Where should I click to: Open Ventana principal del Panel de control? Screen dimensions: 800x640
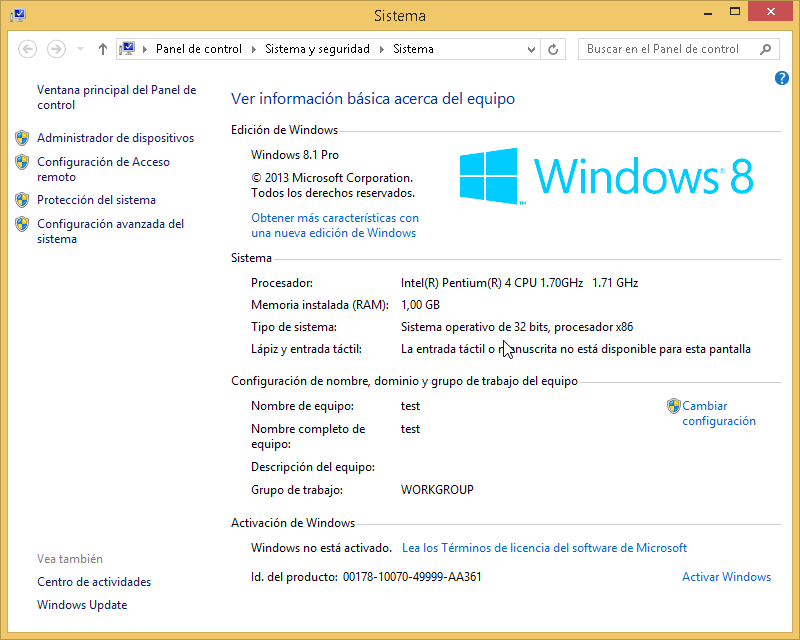click(116, 97)
